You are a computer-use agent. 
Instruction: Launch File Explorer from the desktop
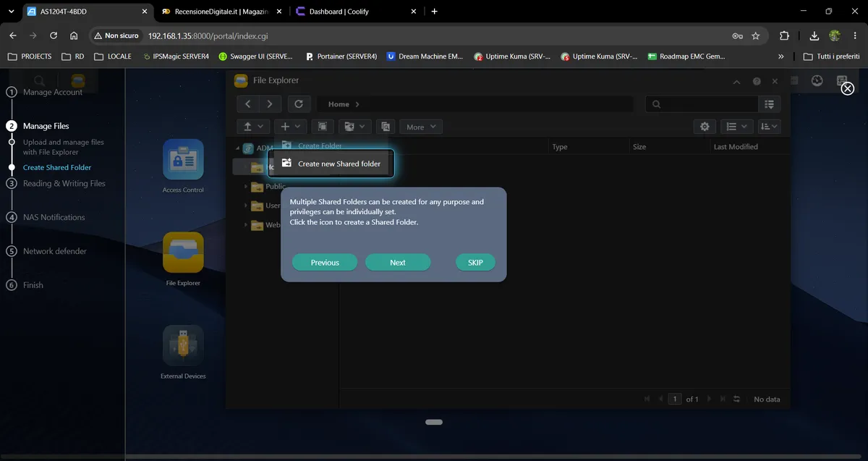183,259
